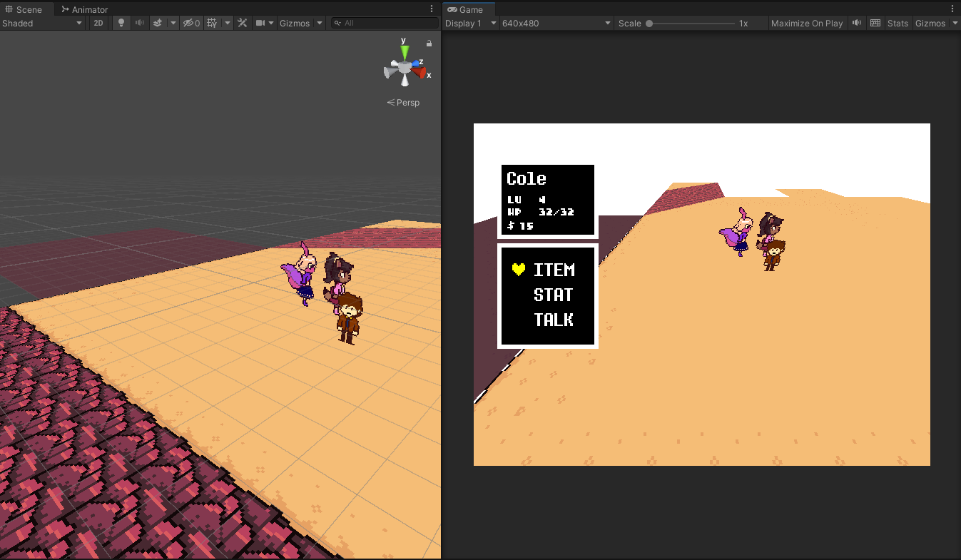961x560 pixels.
Task: Click the HP 32/32 text
Action: (x=541, y=212)
